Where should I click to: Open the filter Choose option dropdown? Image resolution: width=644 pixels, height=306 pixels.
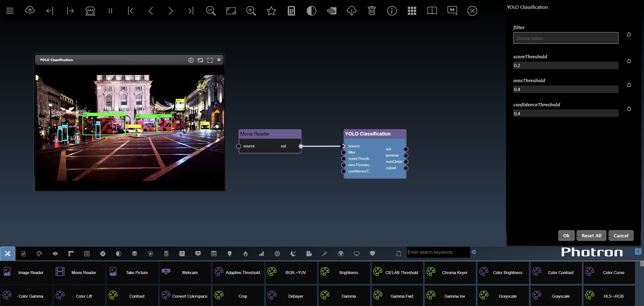(565, 38)
